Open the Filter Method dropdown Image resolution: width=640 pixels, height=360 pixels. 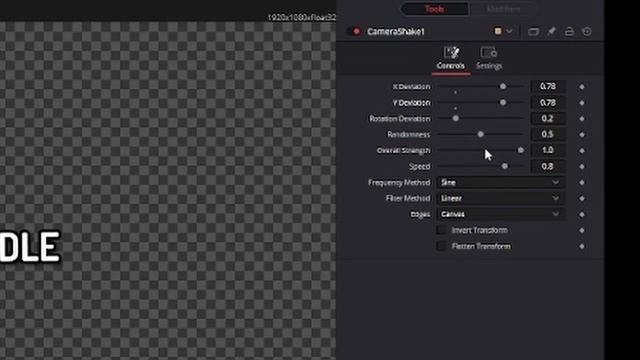(x=501, y=198)
